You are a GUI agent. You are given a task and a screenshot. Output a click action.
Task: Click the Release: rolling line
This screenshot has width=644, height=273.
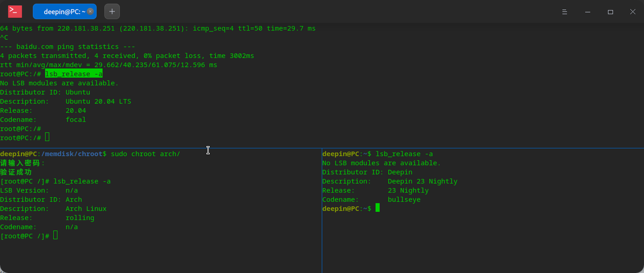[x=47, y=218]
